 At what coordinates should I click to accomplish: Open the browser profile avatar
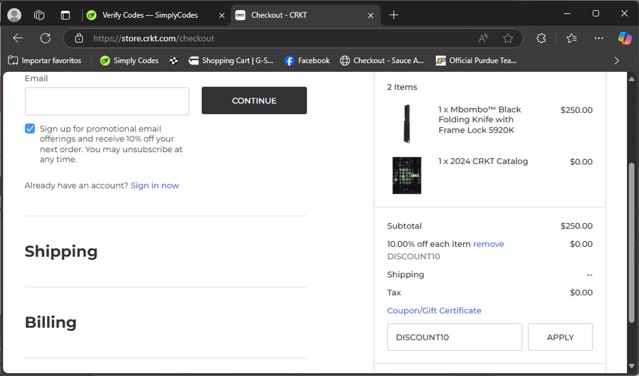14,15
